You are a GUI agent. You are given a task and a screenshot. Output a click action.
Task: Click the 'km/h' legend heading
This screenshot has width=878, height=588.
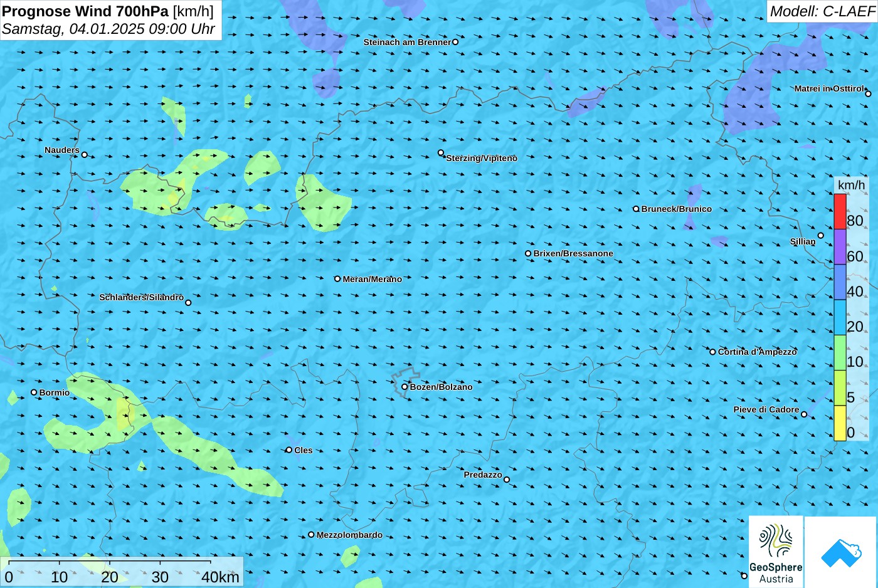[x=851, y=185]
